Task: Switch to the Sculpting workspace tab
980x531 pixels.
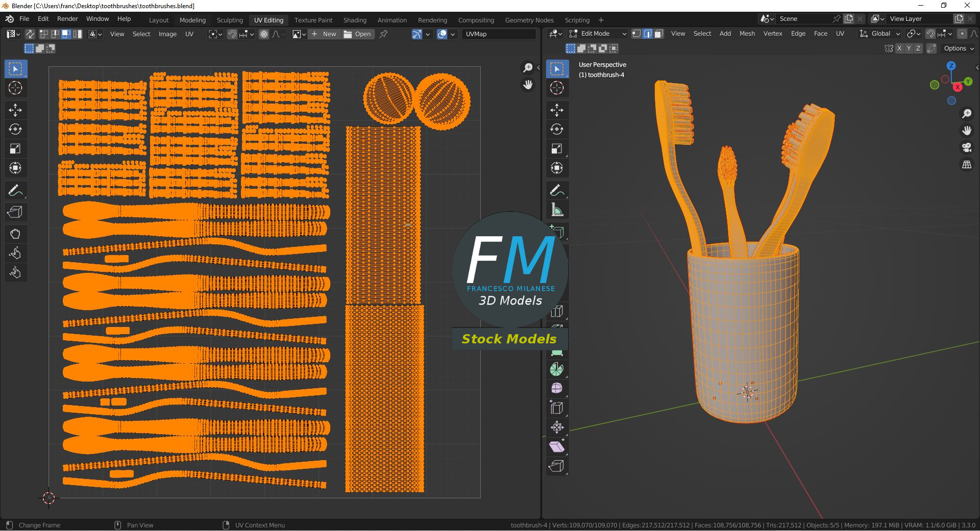Action: (x=230, y=20)
